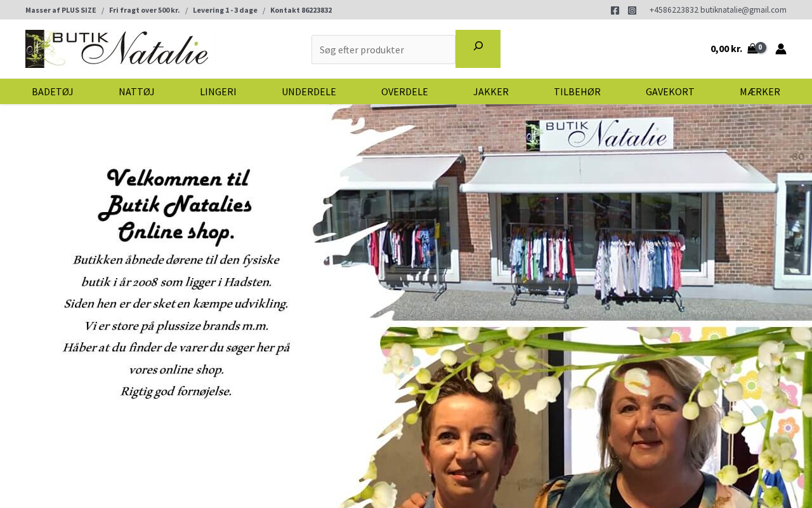Open the NATTØJ menu

[136, 91]
